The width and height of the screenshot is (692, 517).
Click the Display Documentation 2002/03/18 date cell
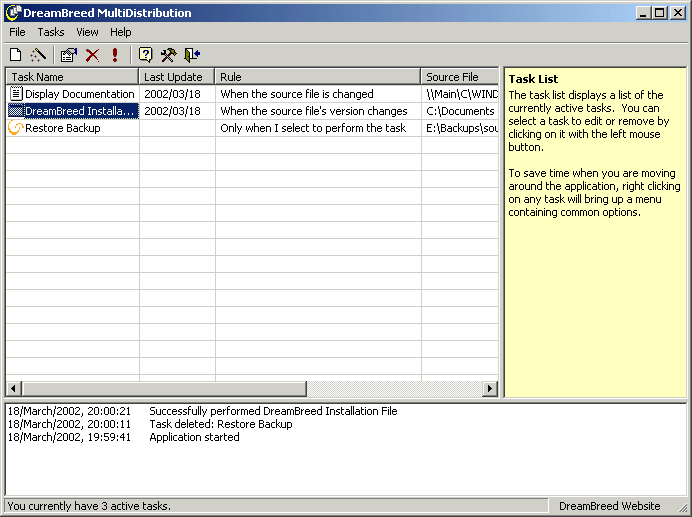(172, 94)
